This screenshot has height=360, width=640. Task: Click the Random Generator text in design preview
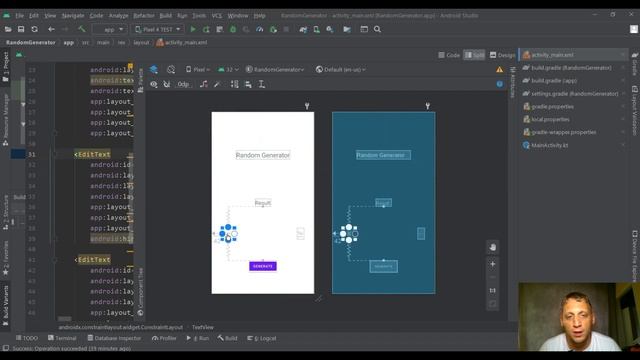263,155
